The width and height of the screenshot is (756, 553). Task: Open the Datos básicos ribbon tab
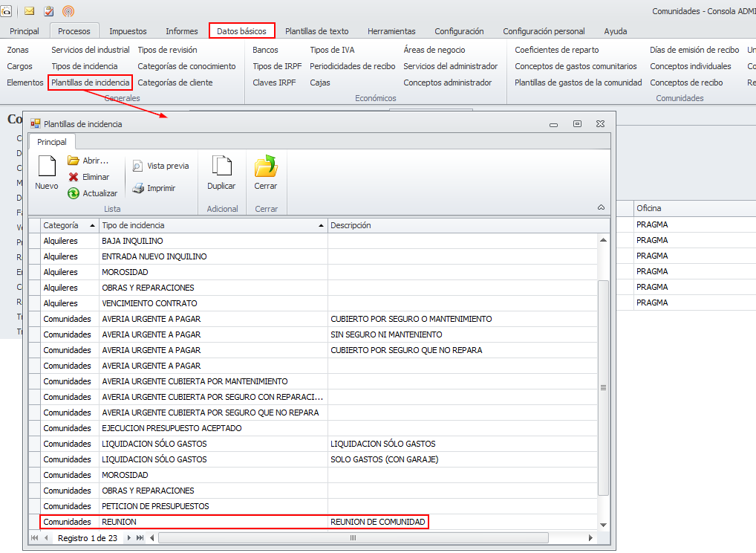[x=241, y=31]
